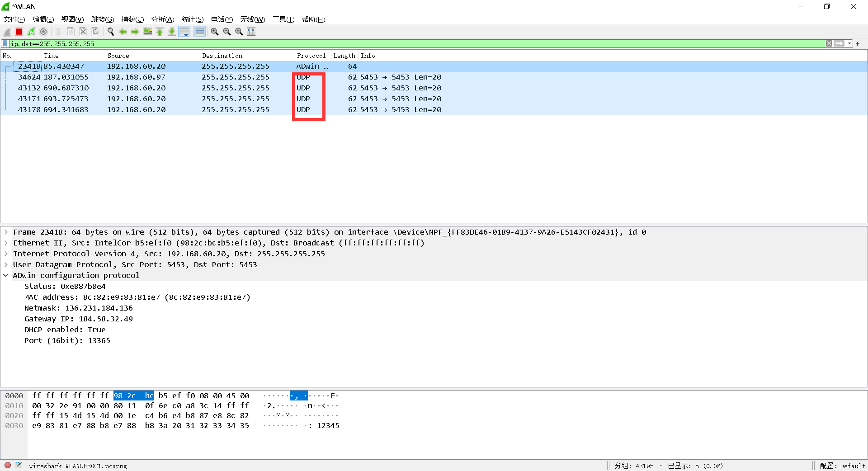Image resolution: width=868 pixels, height=471 pixels.
Task: Select the Gateway IP field
Action: 79,319
